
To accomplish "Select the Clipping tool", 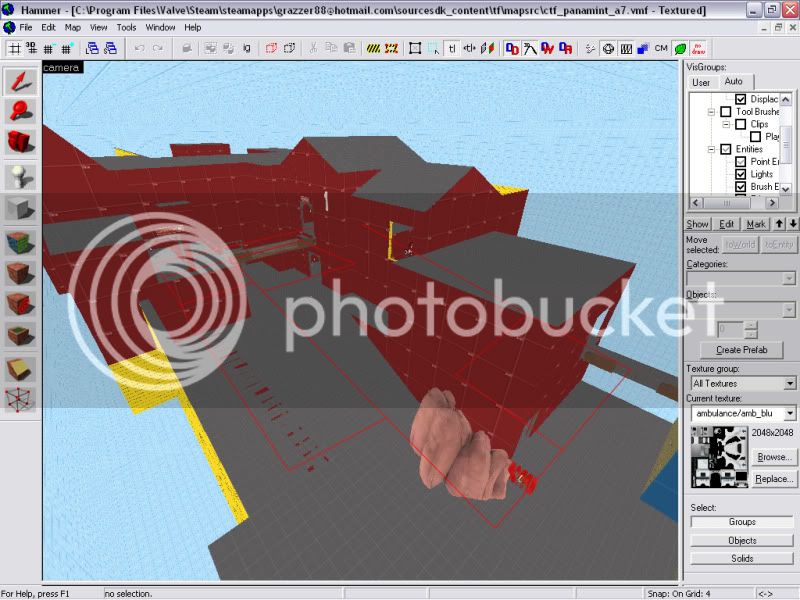I will click(x=20, y=369).
